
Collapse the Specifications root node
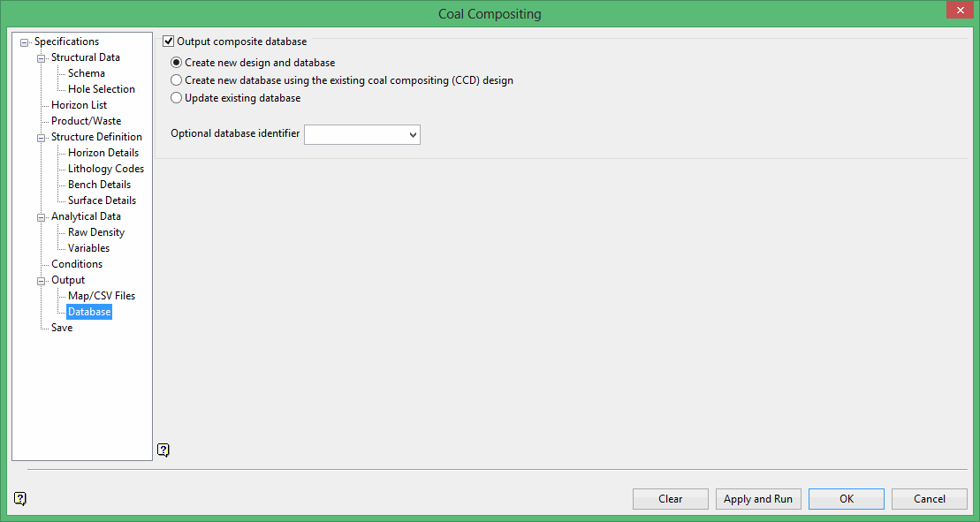(x=25, y=42)
